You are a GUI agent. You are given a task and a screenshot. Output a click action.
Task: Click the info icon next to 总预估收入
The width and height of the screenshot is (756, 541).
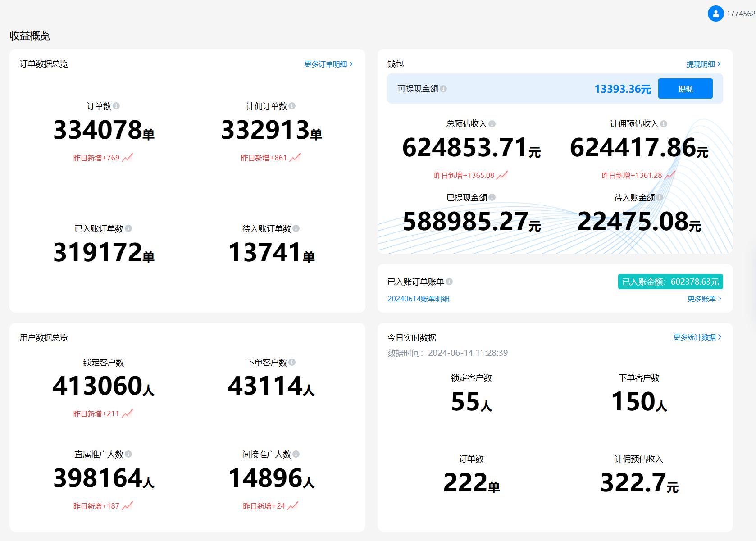click(492, 123)
